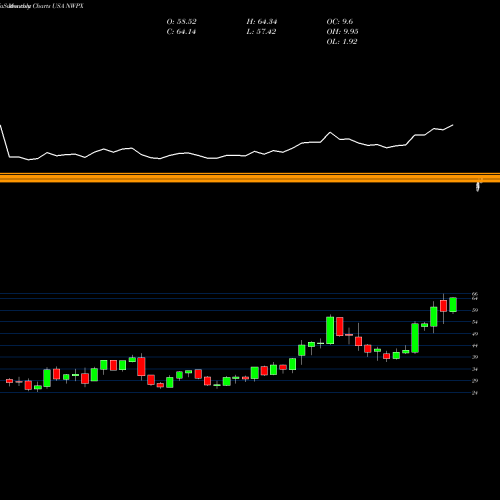Click the 66 price axis label
Image resolution: width=500 pixels, height=500 pixels.
tap(475, 294)
